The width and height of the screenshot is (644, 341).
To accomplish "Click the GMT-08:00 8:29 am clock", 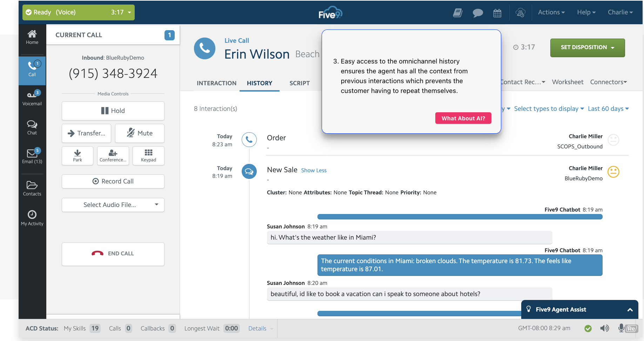I will coord(544,328).
